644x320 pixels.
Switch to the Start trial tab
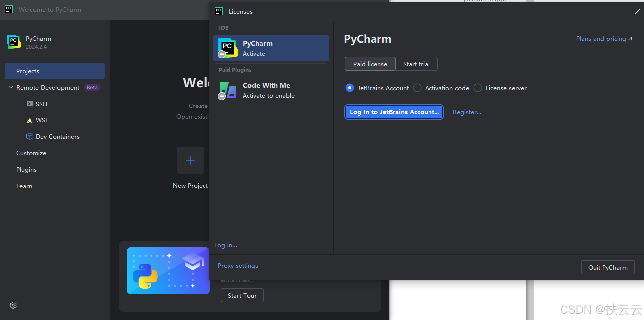click(417, 64)
